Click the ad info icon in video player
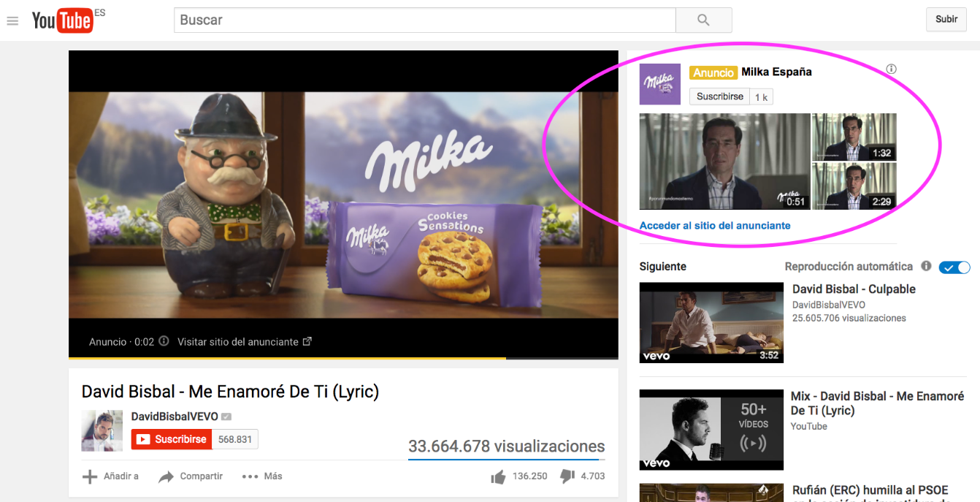 (x=164, y=341)
